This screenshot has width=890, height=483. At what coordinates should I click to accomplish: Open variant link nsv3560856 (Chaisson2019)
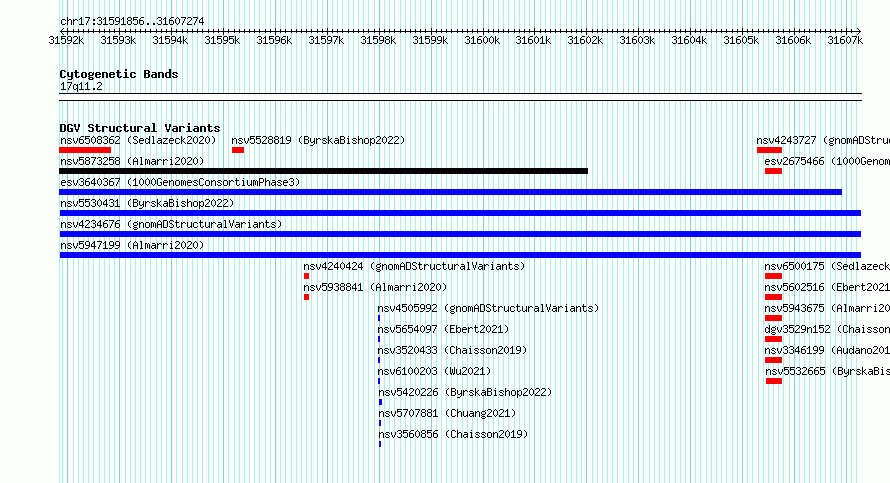(x=454, y=434)
